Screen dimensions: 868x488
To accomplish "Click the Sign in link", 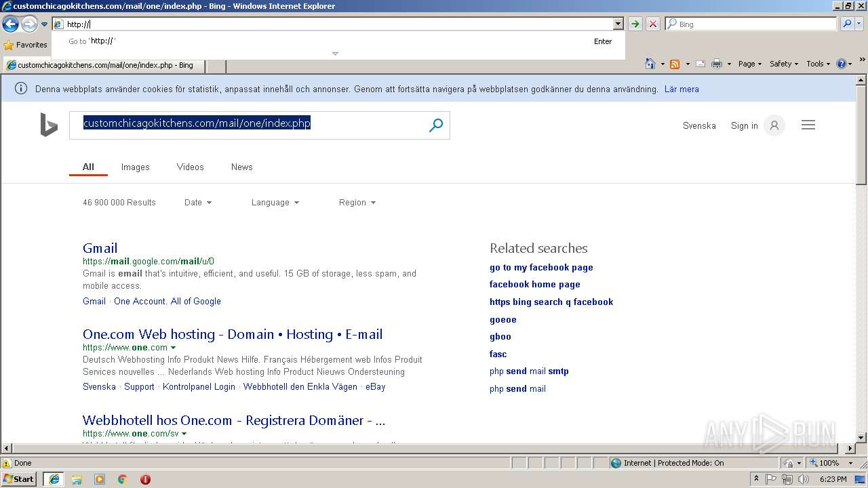I will coord(745,125).
